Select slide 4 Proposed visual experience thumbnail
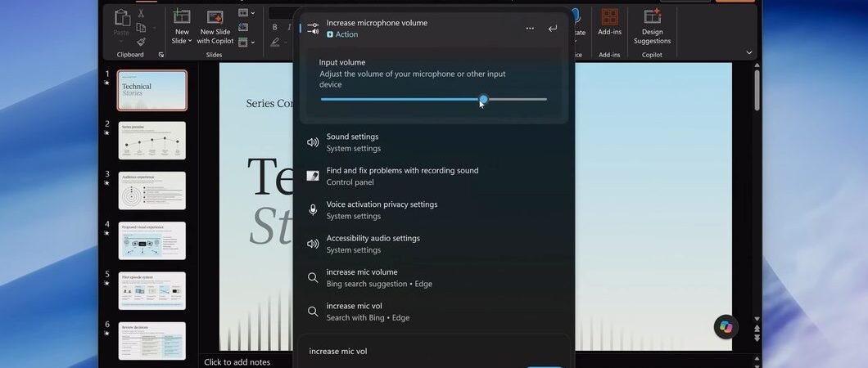The height and width of the screenshot is (368, 868). [151, 241]
